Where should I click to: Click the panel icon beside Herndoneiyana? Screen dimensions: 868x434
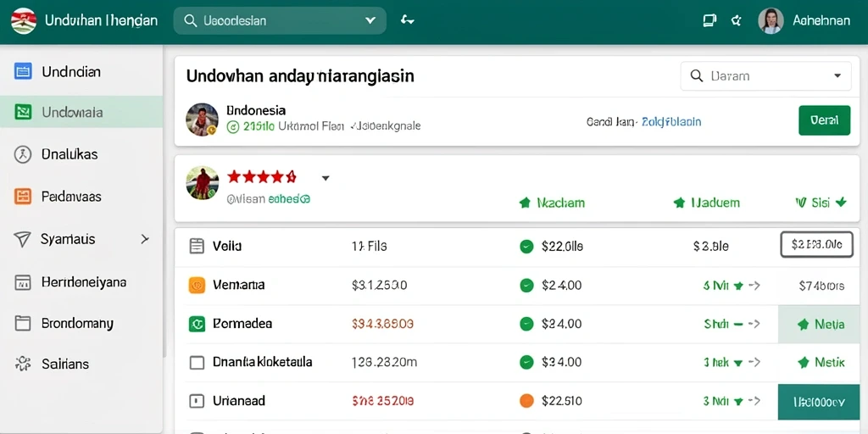(23, 282)
